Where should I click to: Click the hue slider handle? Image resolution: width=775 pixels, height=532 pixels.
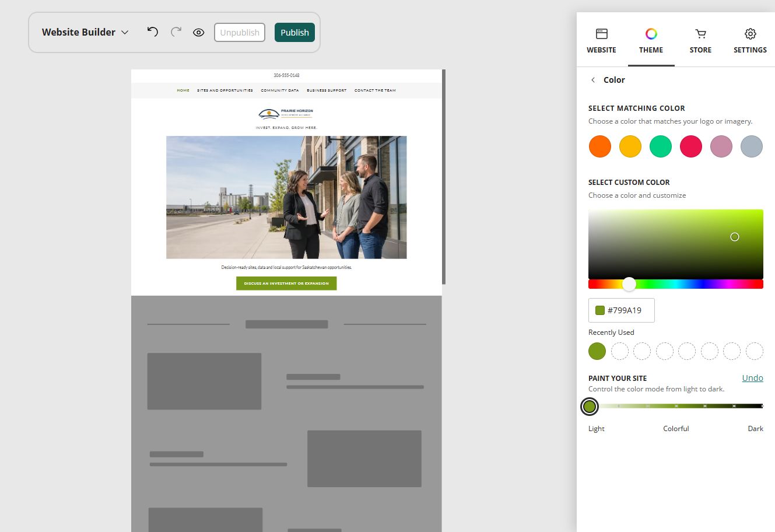pos(629,284)
